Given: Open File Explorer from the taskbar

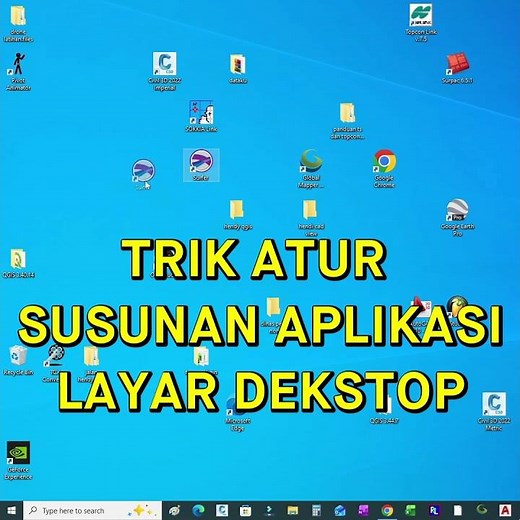Looking at the screenshot, I should [293, 510].
